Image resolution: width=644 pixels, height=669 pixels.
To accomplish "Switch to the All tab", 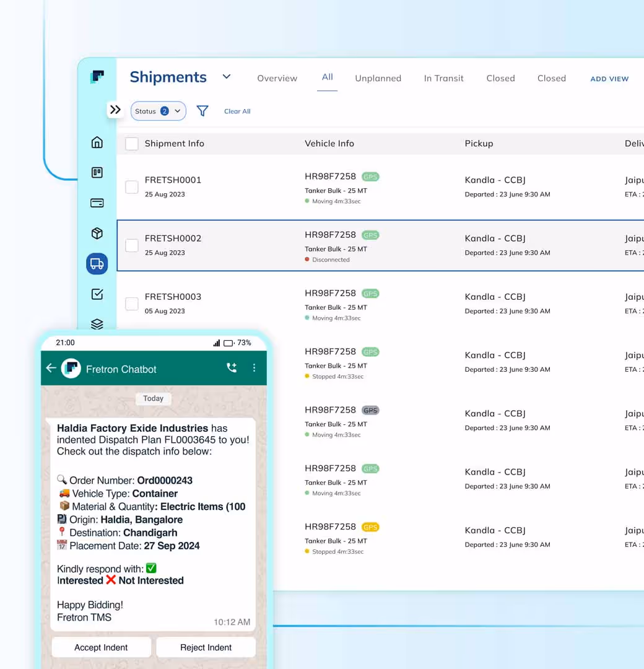I will (x=327, y=77).
